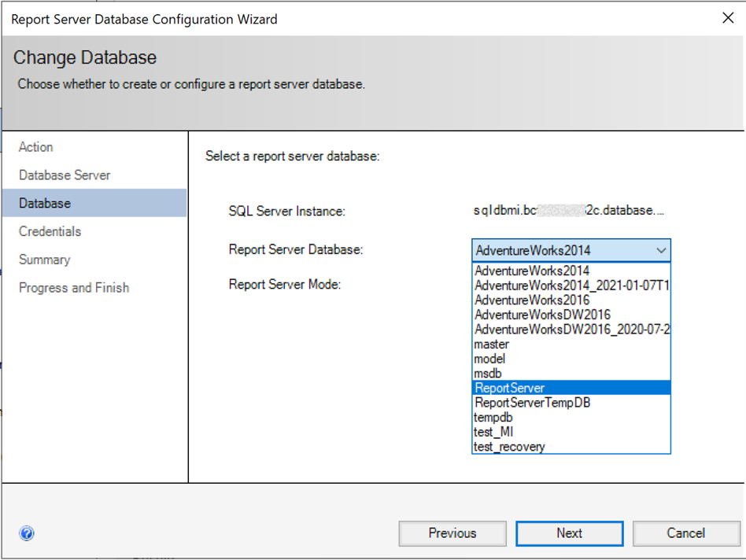Viewport: 746px width, 560px height.
Task: Cancel the database configuration wizard
Action: coord(685,533)
